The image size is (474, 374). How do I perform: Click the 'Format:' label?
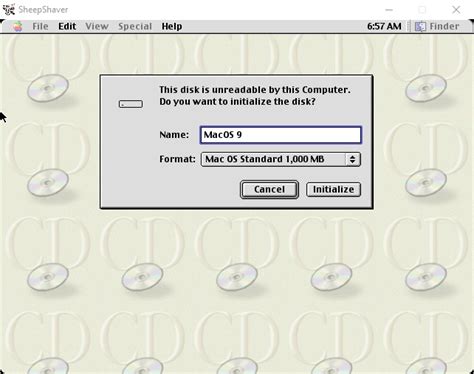pyautogui.click(x=177, y=159)
